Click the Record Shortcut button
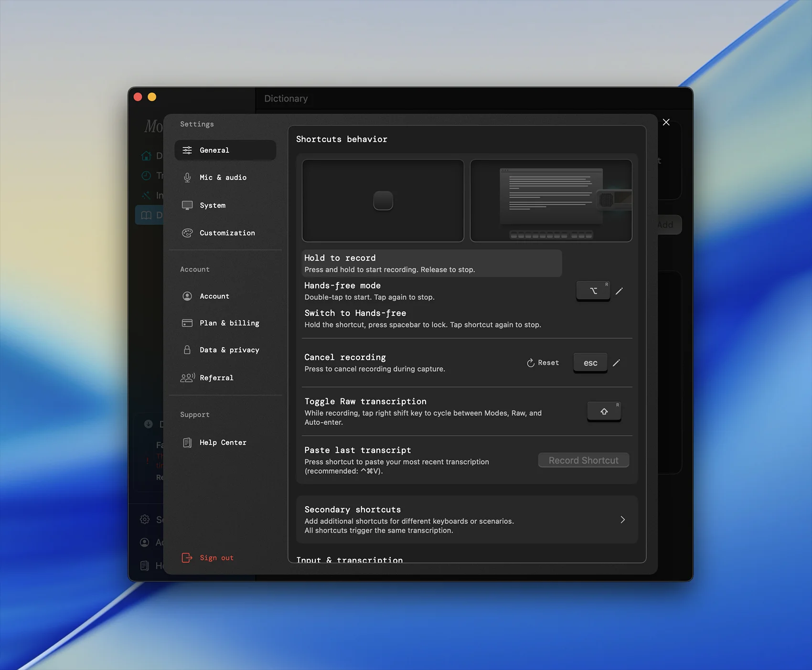This screenshot has width=812, height=670. point(583,460)
